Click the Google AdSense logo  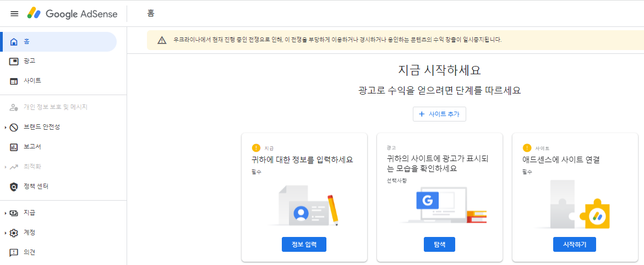(x=72, y=14)
